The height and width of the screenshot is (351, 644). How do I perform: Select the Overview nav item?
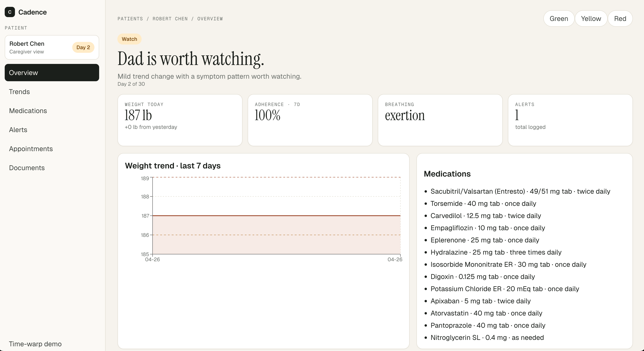coord(52,72)
